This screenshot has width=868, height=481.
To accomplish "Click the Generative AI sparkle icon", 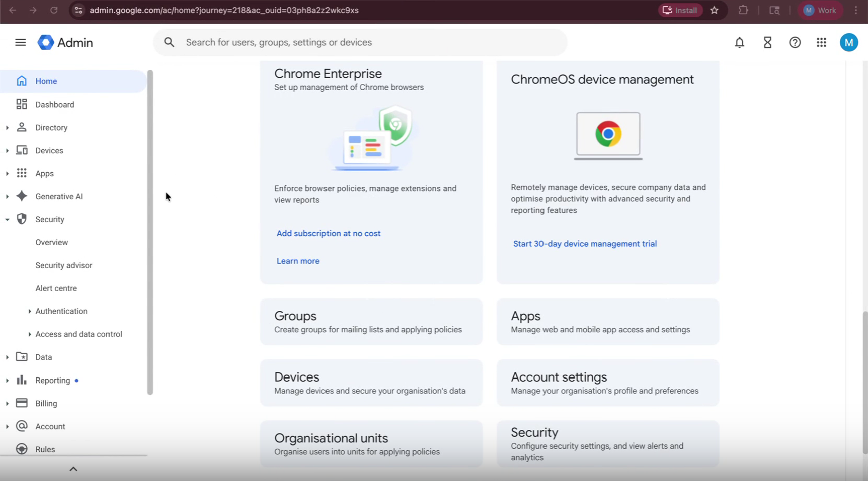I will point(21,196).
